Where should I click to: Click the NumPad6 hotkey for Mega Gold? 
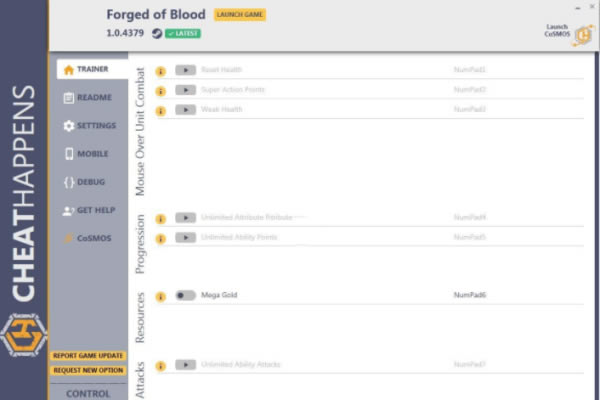(x=469, y=295)
